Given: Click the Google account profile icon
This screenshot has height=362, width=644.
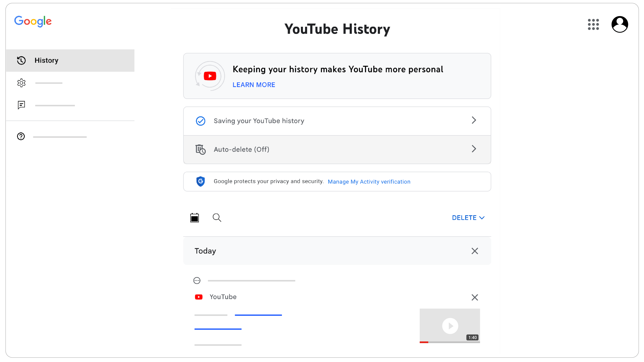Looking at the screenshot, I should click(620, 24).
